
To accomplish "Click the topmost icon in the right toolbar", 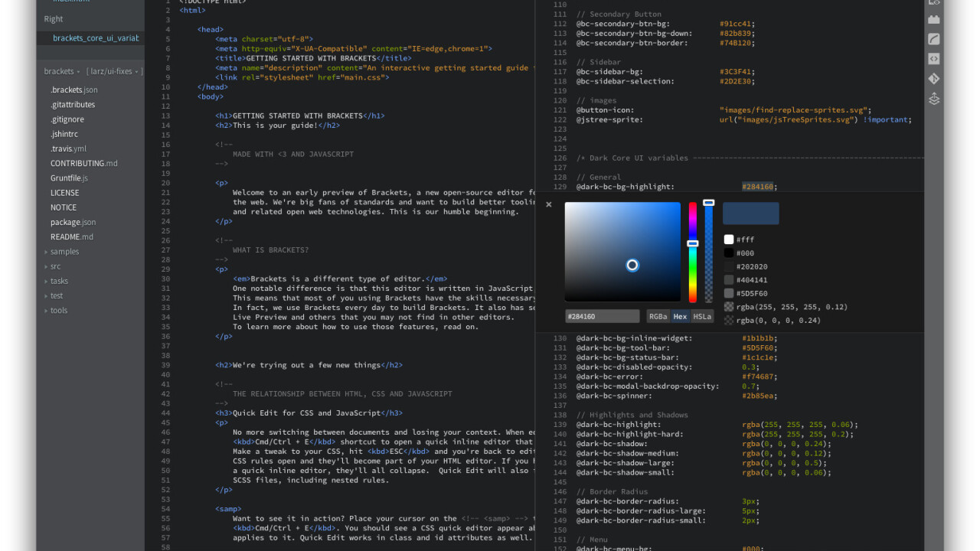I will coord(934,4).
